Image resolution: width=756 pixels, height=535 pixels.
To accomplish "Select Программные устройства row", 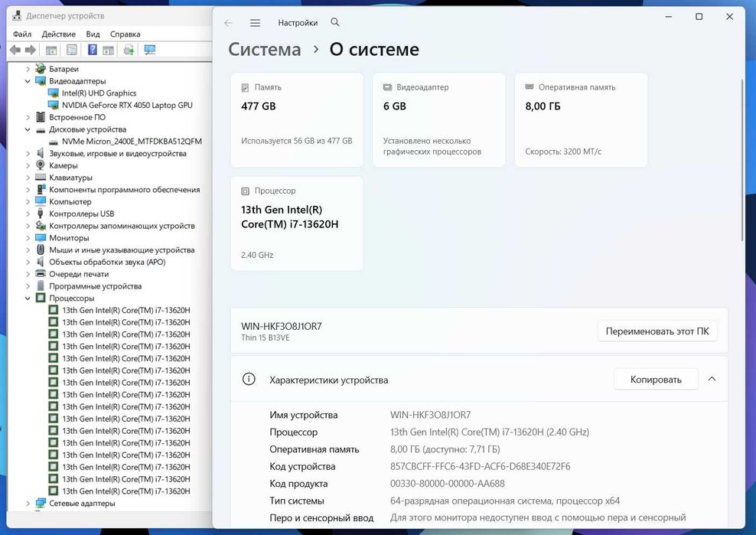I will click(x=95, y=286).
